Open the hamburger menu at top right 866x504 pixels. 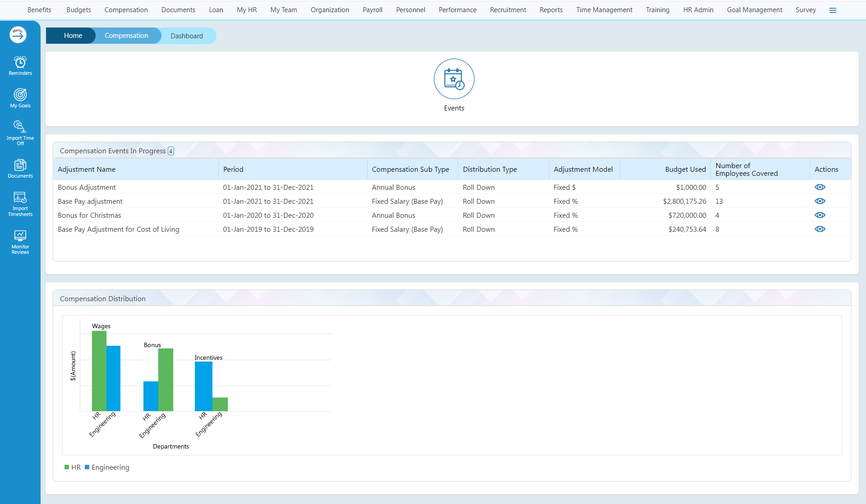833,9
